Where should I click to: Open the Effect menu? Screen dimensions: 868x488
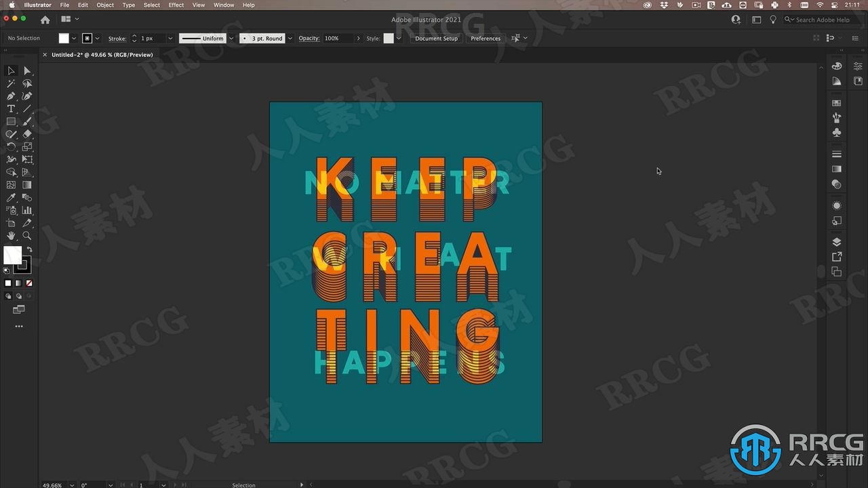tap(176, 5)
